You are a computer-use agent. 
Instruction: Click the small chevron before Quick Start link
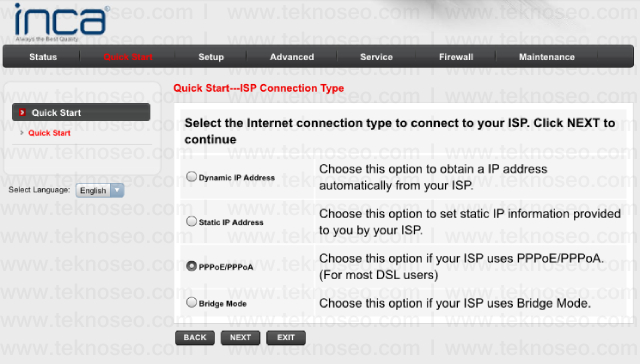point(22,133)
